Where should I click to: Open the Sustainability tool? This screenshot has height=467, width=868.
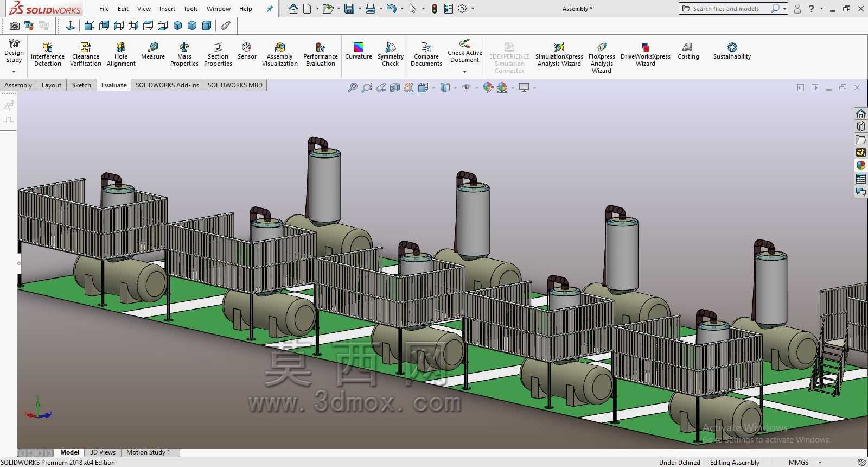click(732, 51)
